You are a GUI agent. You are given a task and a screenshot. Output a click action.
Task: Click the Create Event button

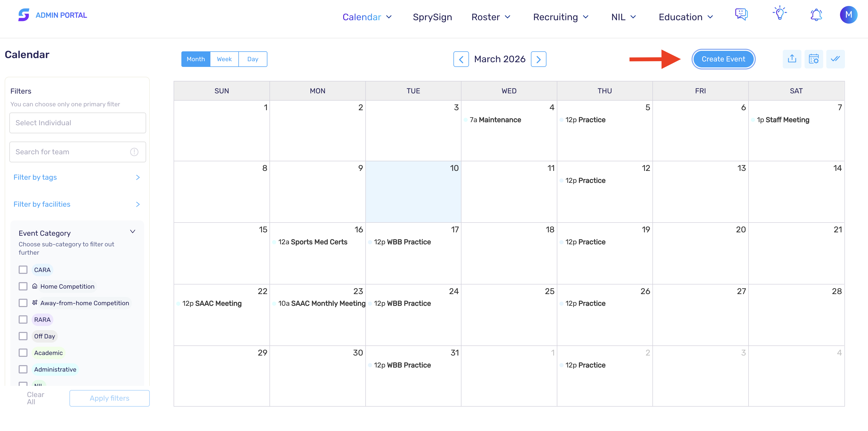click(723, 59)
